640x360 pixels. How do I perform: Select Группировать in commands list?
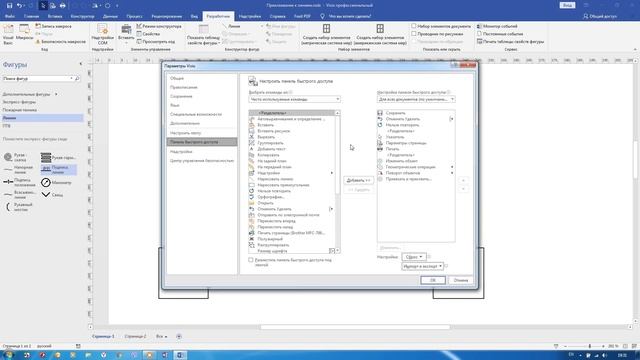coord(292,143)
